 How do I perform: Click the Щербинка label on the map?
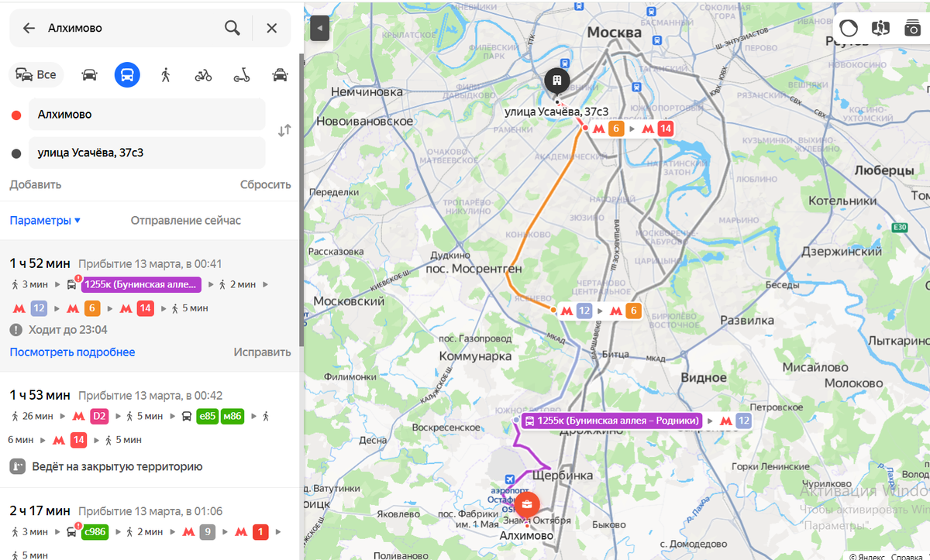tap(563, 476)
